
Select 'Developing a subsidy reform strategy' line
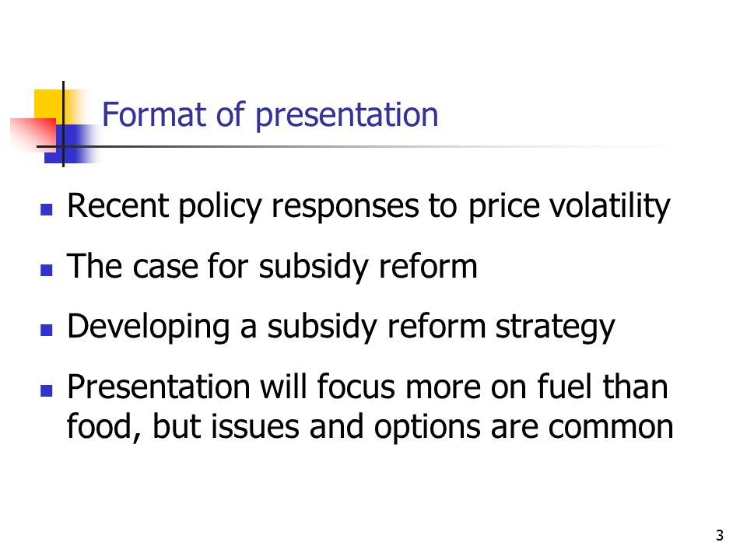pos(341,327)
